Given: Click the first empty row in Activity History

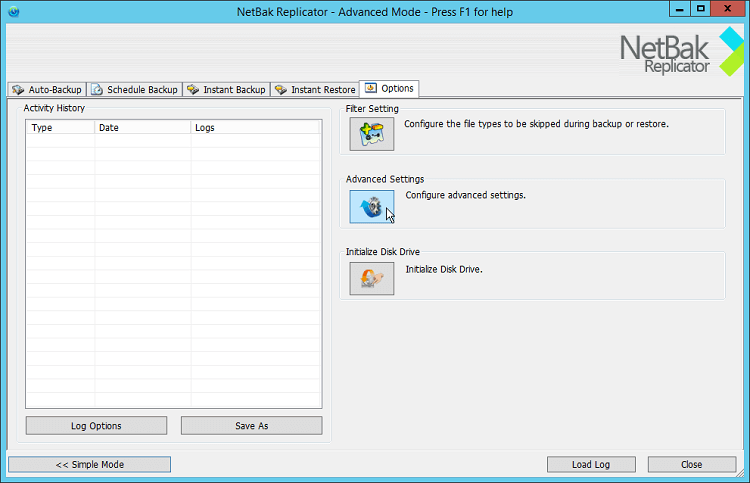Looking at the screenshot, I should tap(173, 141).
